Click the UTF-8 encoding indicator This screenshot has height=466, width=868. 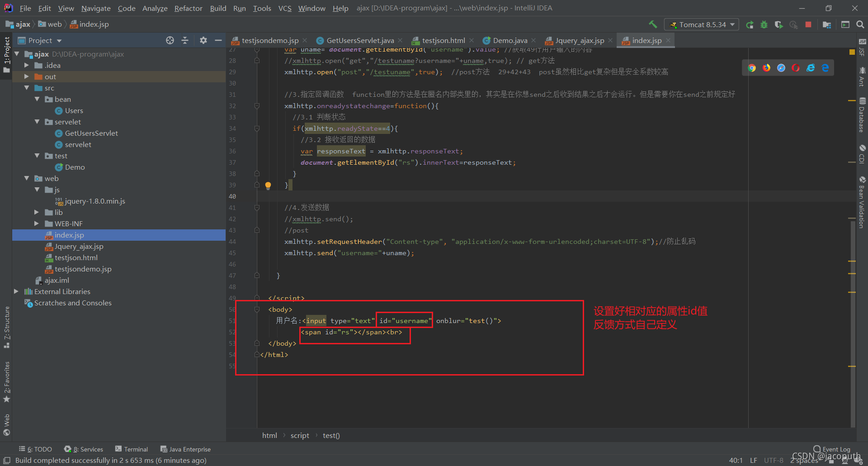(x=774, y=460)
